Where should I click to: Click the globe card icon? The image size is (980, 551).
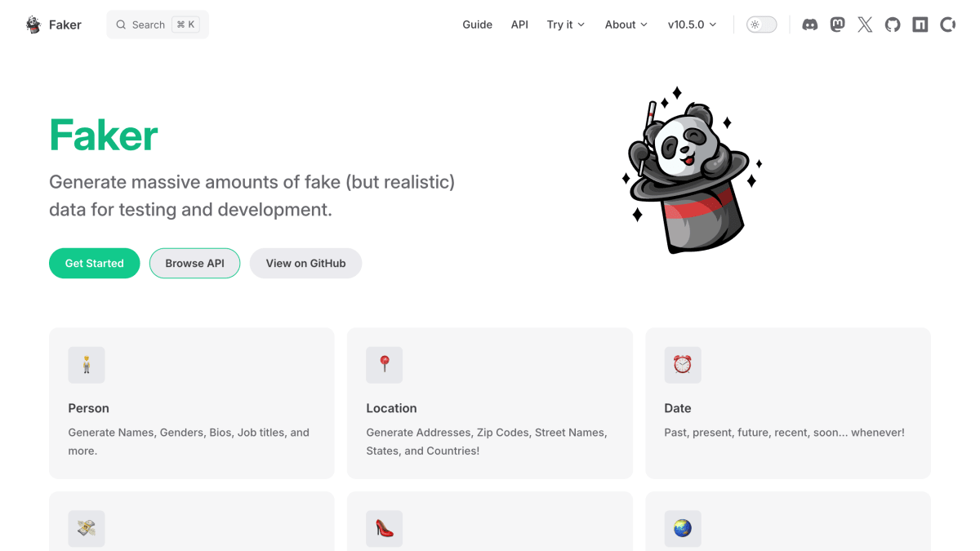click(x=683, y=528)
